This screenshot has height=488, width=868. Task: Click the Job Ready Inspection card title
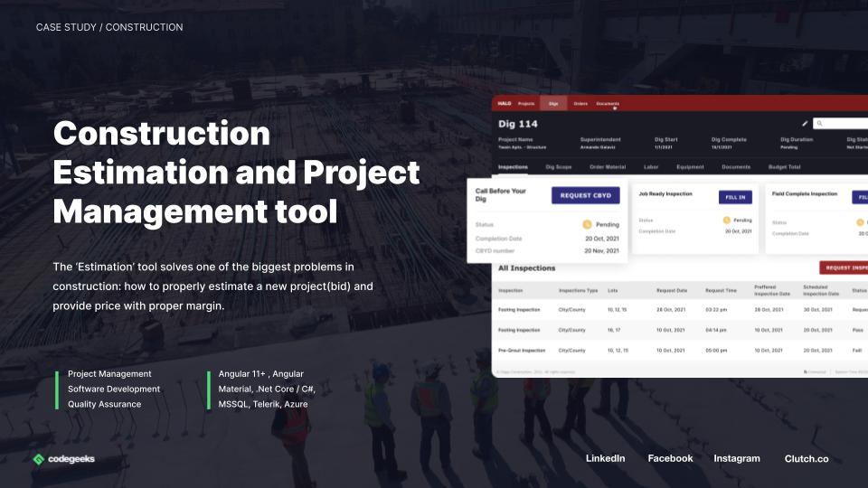pos(665,193)
